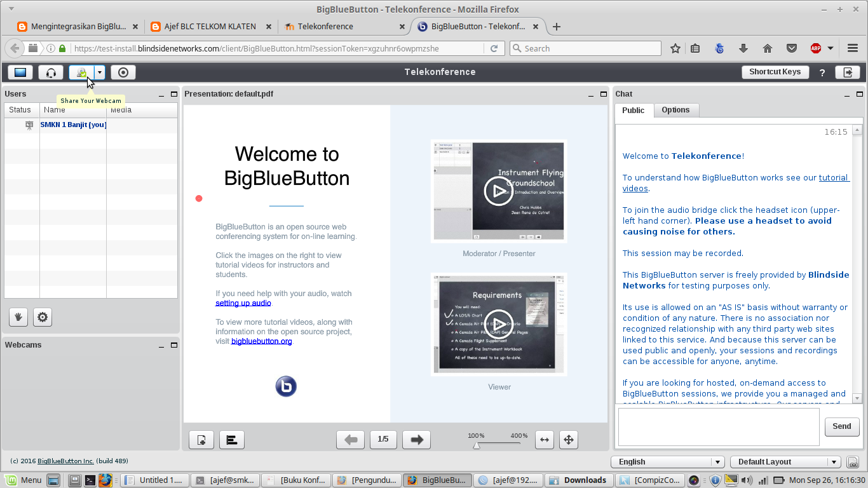Start recording with the record button
Viewport: 868px width, 488px height.
pyautogui.click(x=123, y=72)
